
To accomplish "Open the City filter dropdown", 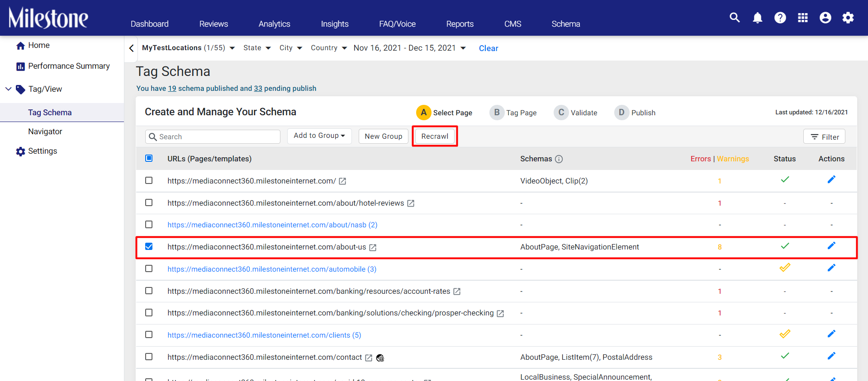I will coord(291,48).
